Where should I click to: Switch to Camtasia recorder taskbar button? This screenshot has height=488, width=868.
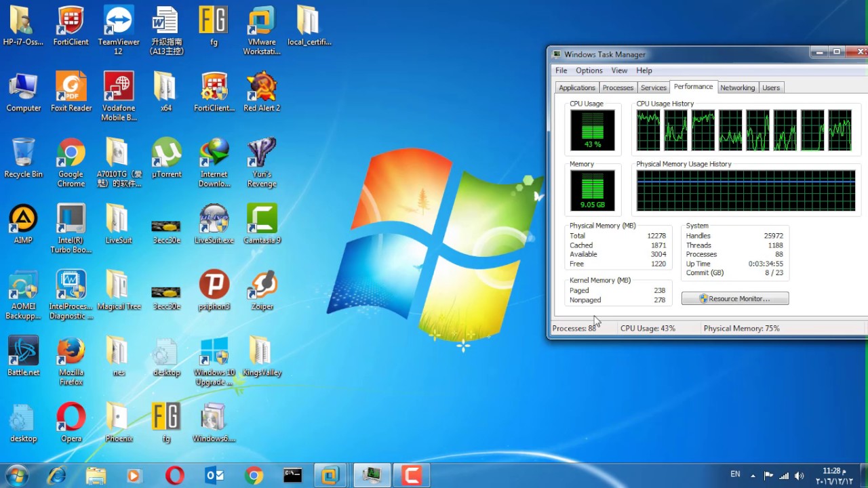click(412, 476)
